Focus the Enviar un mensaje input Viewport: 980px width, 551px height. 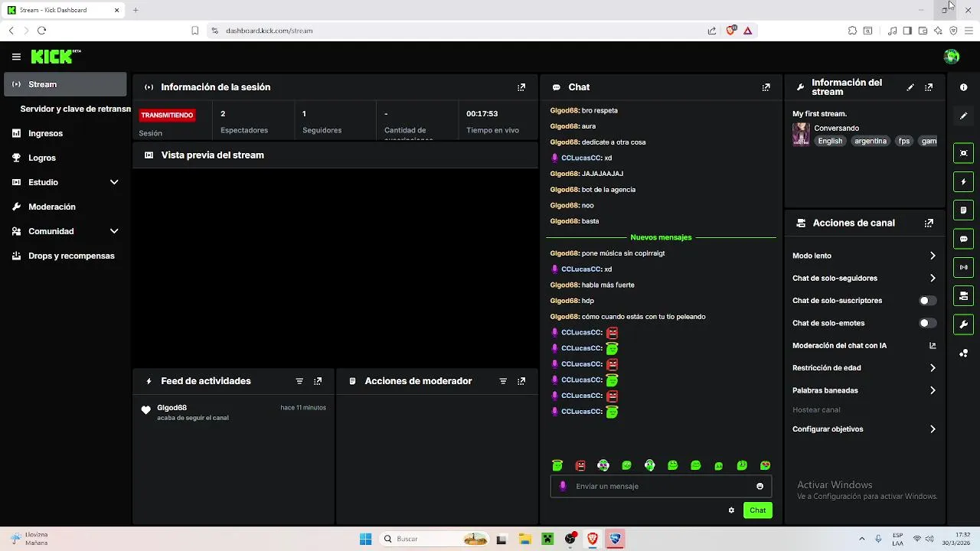661,486
